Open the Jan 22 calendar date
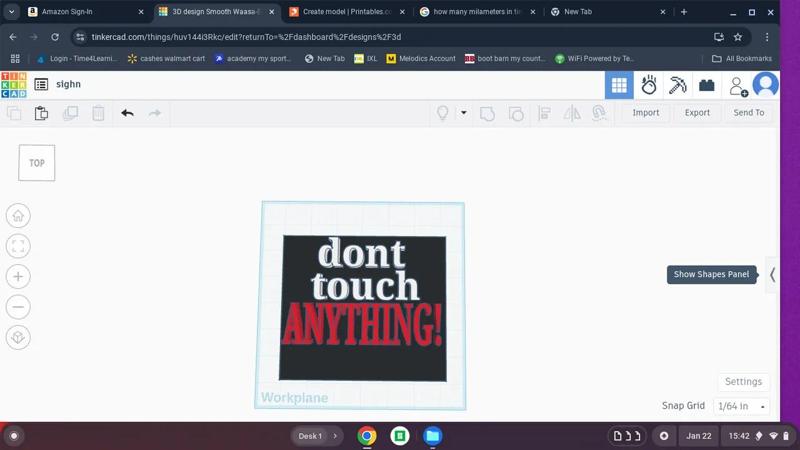Viewport: 800px width, 450px height. click(698, 436)
